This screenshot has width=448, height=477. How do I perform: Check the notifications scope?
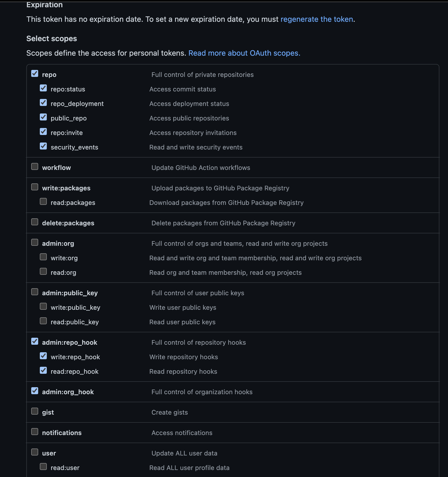click(35, 432)
